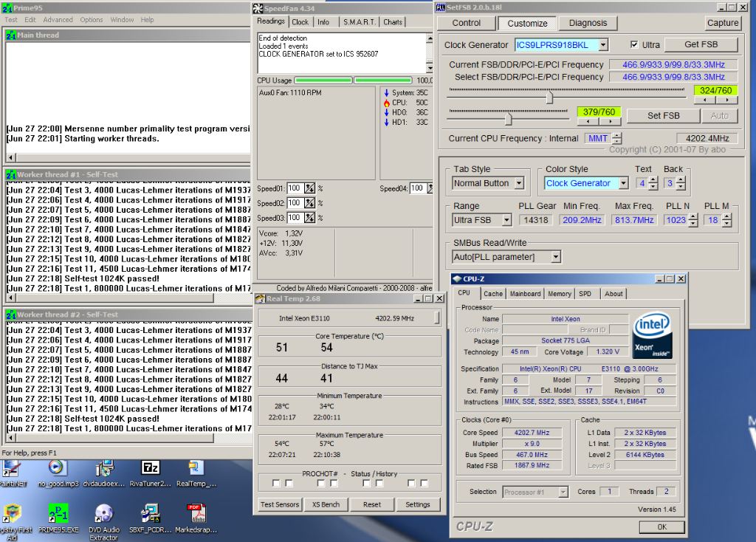Click the lower FSB slider thumb
The width and height of the screenshot is (756, 542).
(x=508, y=118)
